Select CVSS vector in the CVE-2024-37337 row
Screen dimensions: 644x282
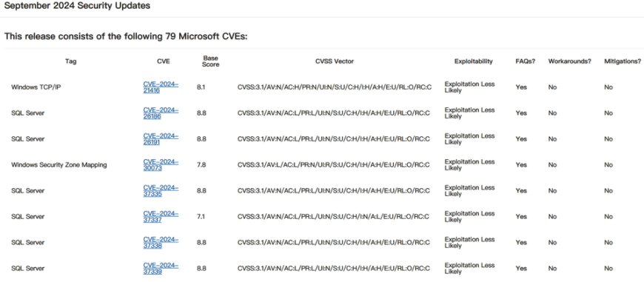pyautogui.click(x=333, y=216)
